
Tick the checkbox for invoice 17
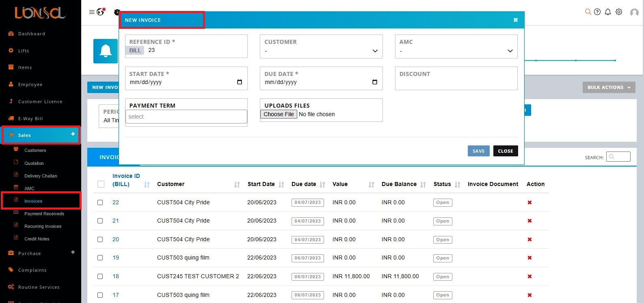(100, 295)
